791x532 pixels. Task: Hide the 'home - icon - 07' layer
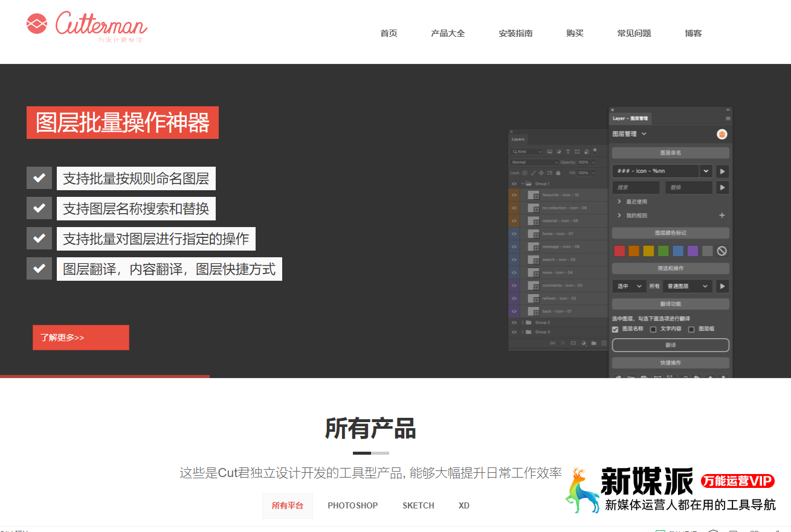(x=514, y=234)
